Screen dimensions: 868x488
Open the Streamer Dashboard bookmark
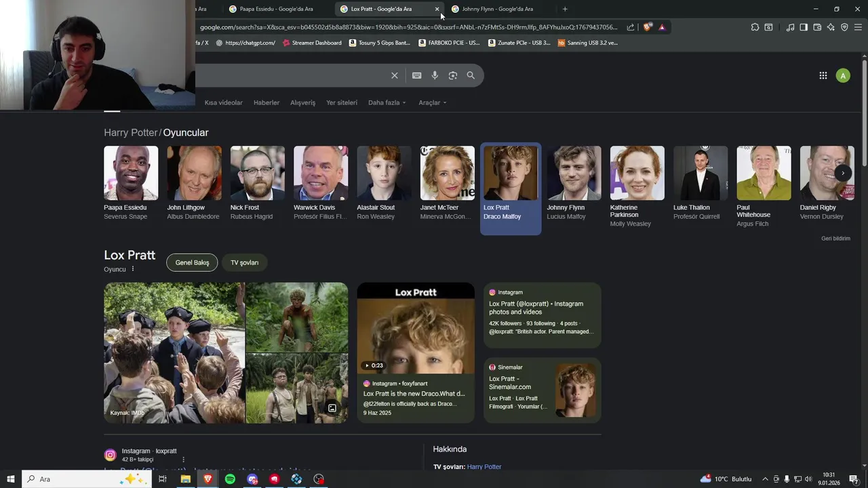click(x=312, y=43)
